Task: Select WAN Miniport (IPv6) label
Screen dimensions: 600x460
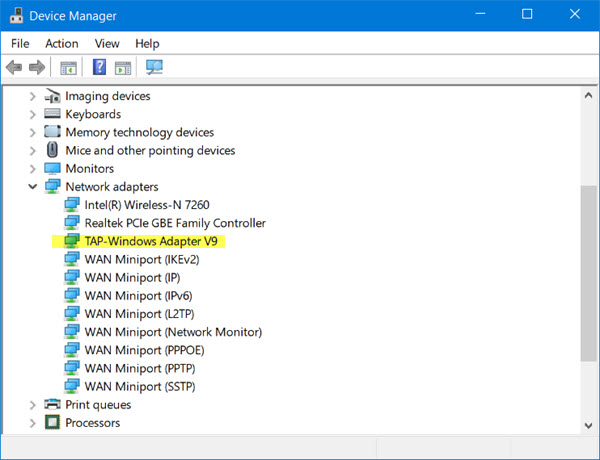Action: (139, 295)
